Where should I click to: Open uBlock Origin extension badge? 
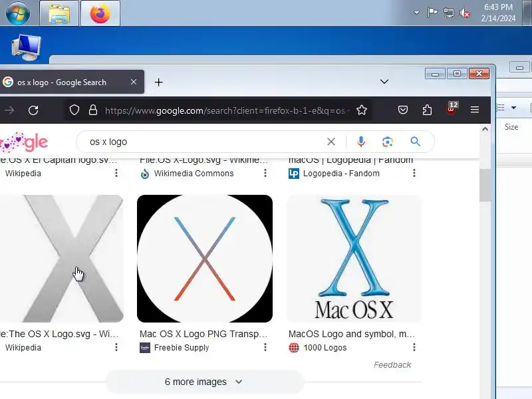click(x=452, y=108)
